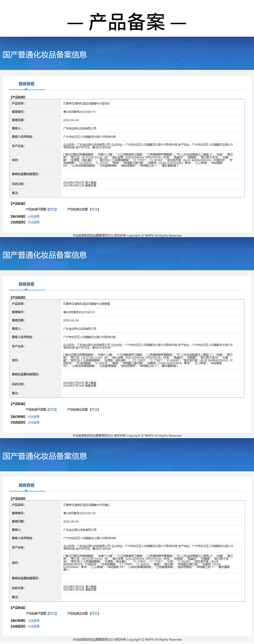Screen dimensions: 254x644
Task: Select filing number 粤G妆网备字2022166121
Action: tap(79, 312)
